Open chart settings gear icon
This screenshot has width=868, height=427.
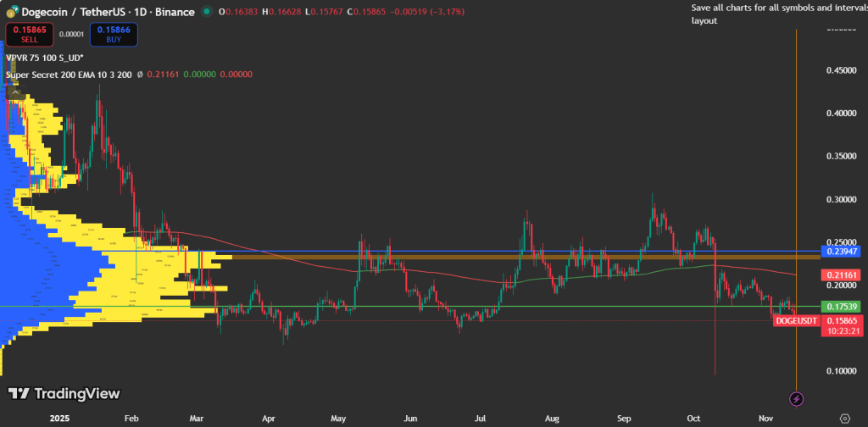click(845, 418)
